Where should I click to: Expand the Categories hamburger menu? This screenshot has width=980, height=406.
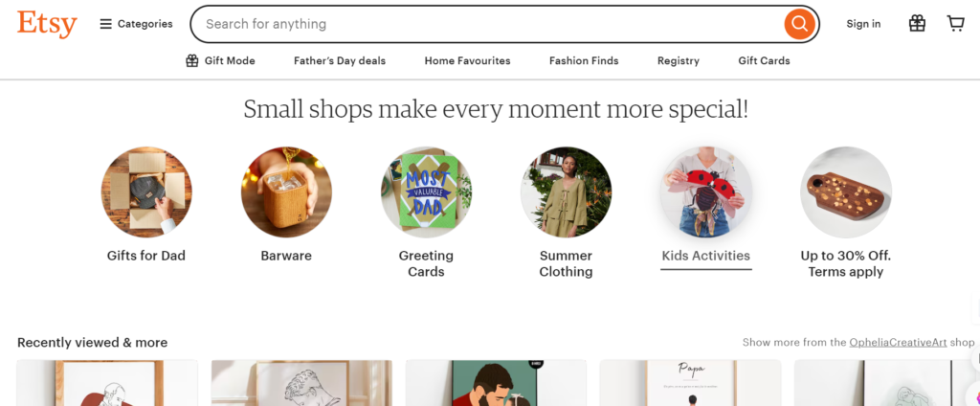(x=136, y=24)
